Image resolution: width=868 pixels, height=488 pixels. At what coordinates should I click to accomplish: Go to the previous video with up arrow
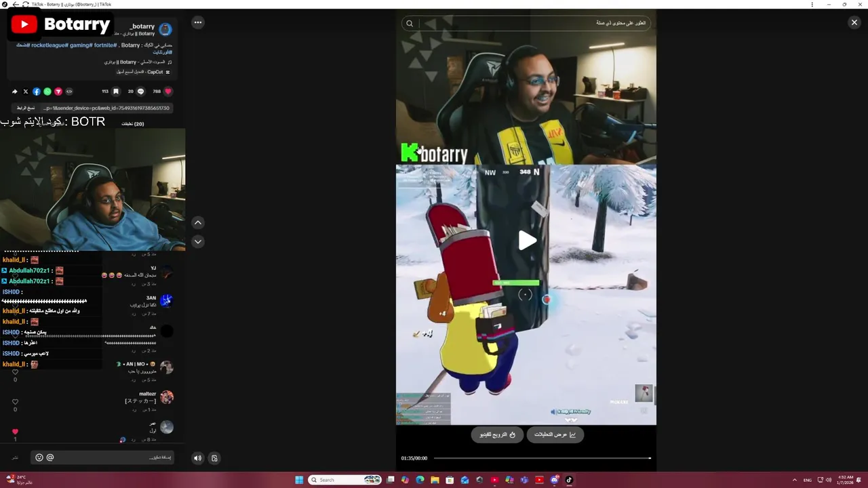pyautogui.click(x=198, y=222)
